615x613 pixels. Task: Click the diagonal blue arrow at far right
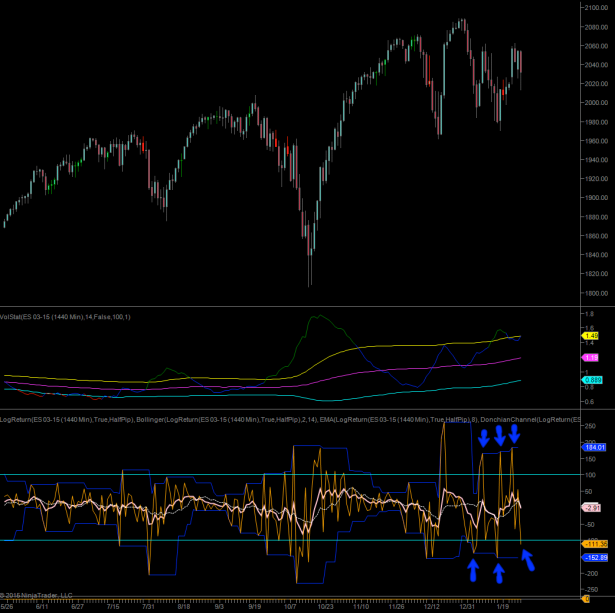pos(529,574)
